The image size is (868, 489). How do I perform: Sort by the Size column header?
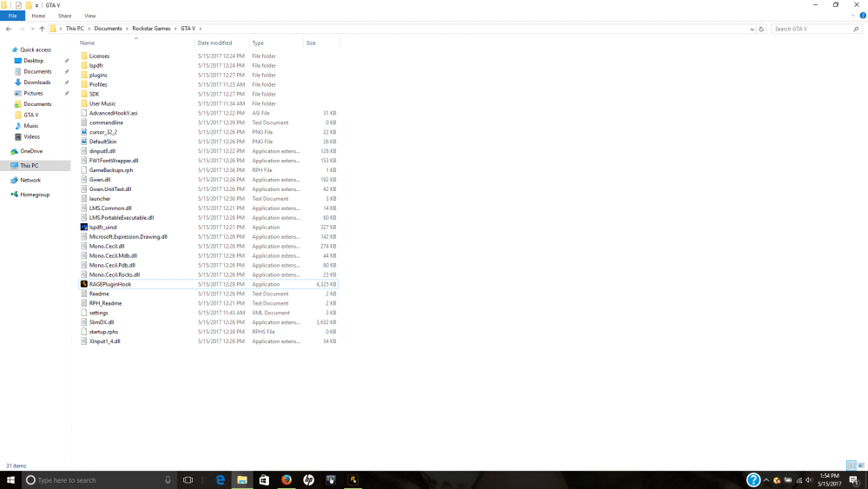311,43
